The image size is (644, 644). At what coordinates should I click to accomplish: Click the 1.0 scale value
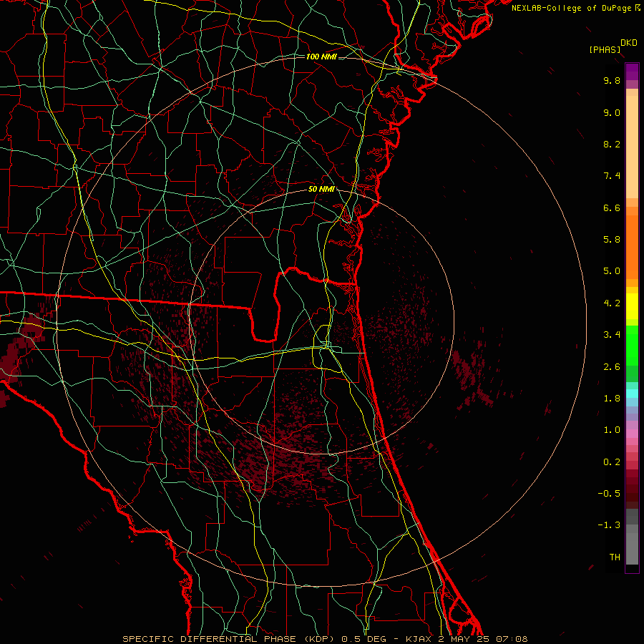pos(612,430)
